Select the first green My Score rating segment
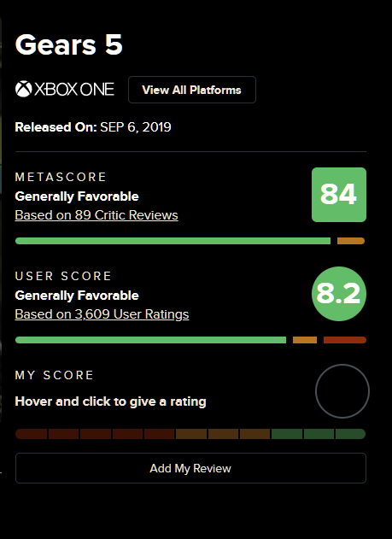Screen dimensions: 392x539 click(x=287, y=434)
